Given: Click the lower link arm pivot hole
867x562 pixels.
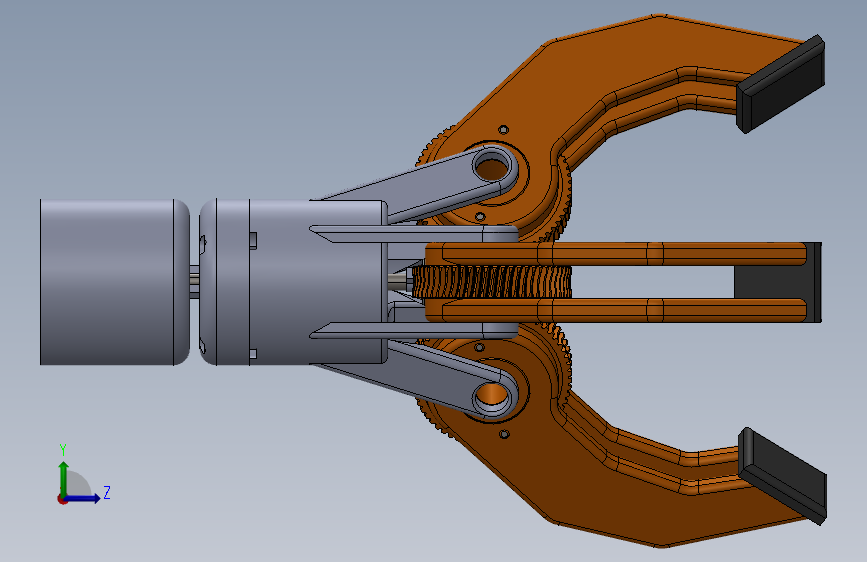Looking at the screenshot, I should click(492, 396).
